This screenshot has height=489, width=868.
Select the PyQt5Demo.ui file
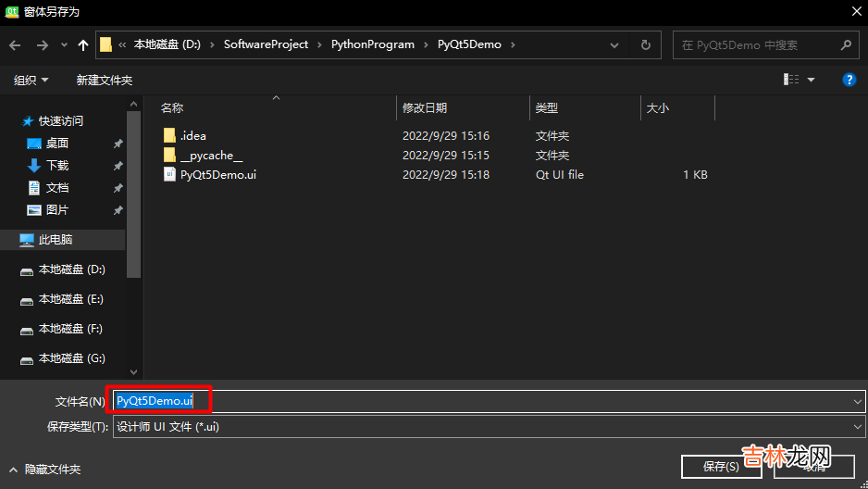(217, 174)
